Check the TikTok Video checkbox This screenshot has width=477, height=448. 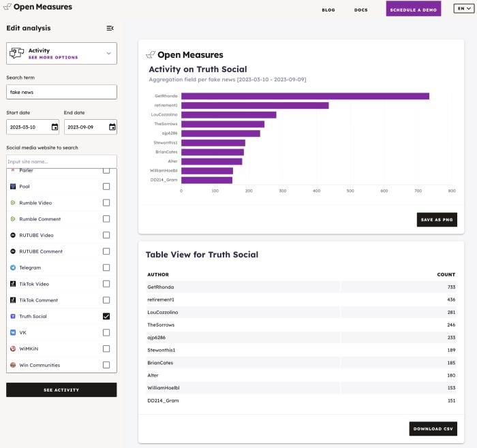click(106, 284)
